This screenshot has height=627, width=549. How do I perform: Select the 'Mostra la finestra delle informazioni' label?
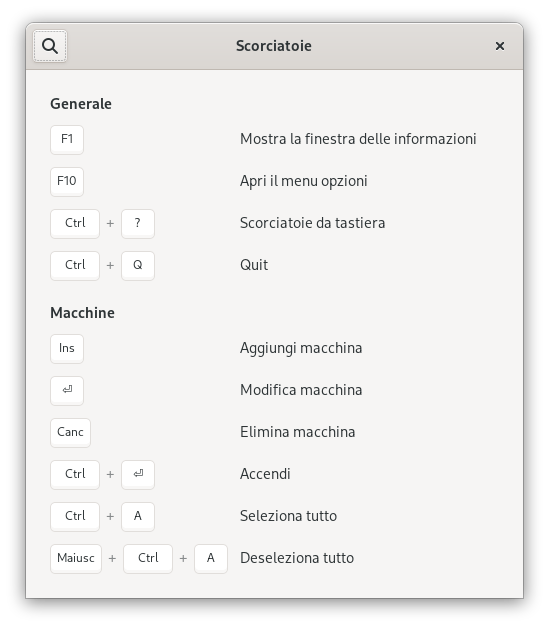358,139
